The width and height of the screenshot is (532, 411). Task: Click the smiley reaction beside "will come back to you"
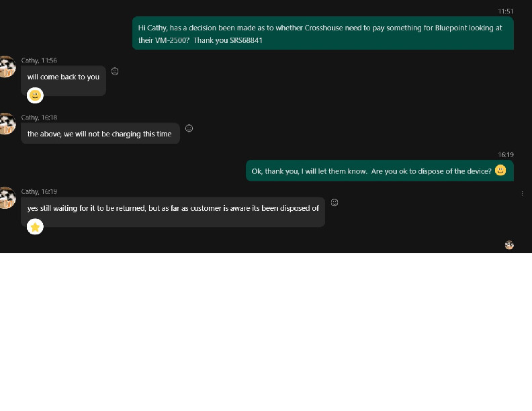(x=115, y=71)
